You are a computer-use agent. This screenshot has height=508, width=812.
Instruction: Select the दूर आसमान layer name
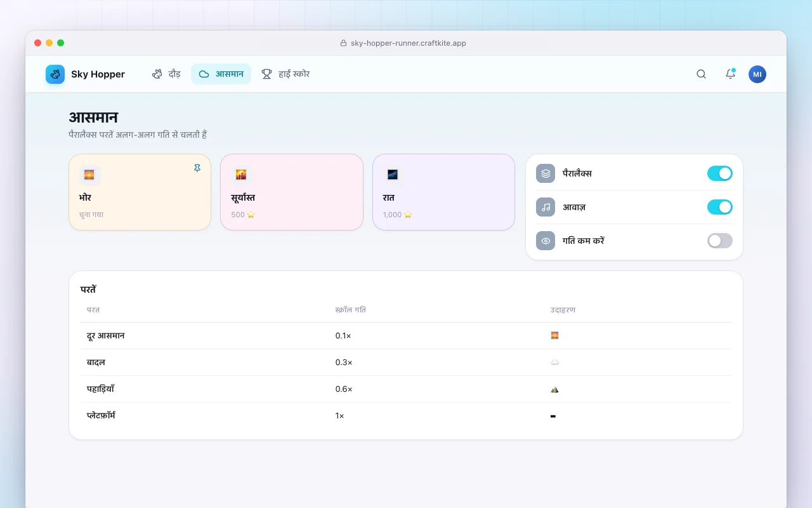105,335
